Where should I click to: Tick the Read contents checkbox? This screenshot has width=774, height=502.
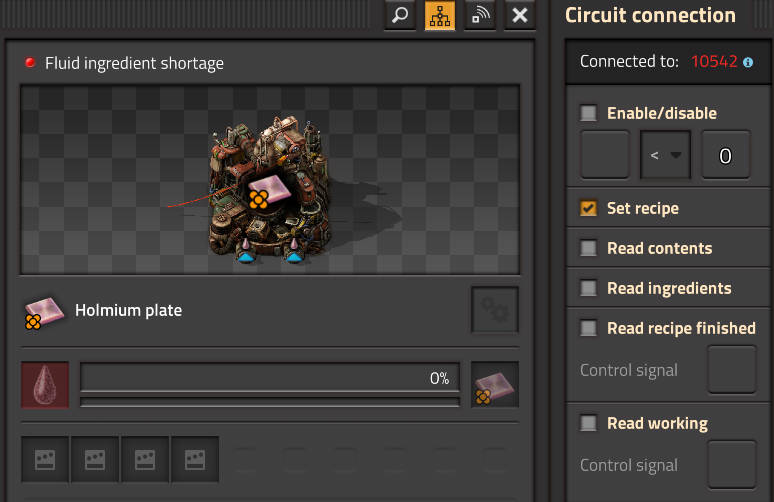[x=588, y=248]
